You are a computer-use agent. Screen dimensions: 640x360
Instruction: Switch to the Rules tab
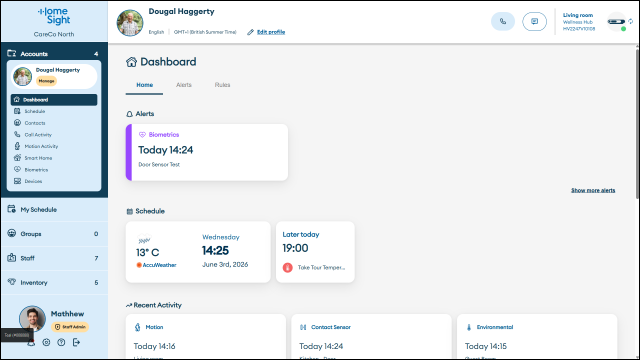222,85
